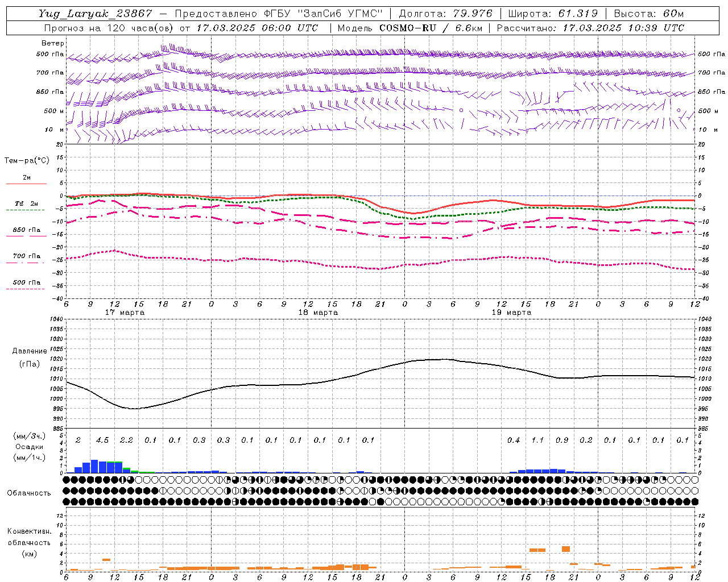Click the (мм/3ч.) unit label

pyautogui.click(x=30, y=436)
